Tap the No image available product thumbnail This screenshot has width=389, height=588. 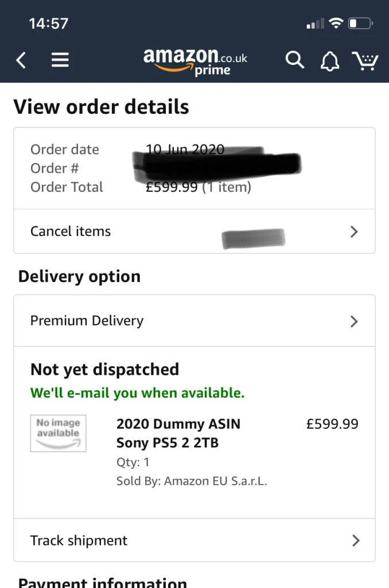tap(58, 434)
